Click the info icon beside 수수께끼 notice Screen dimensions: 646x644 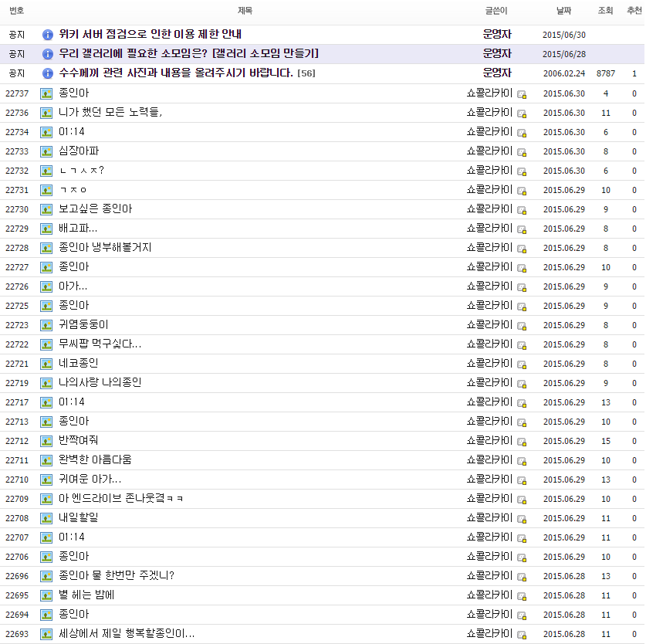tap(48, 73)
